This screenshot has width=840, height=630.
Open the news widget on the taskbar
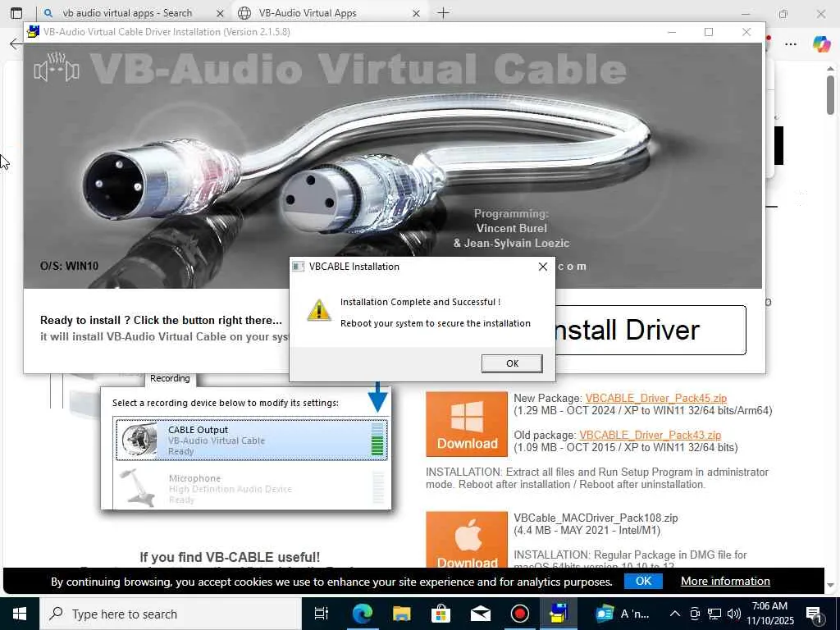pyautogui.click(x=623, y=614)
